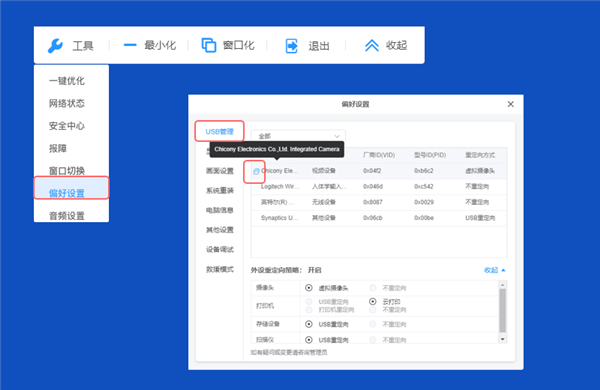Click the 收起 double-chevron toolbar icon
The width and height of the screenshot is (600, 390).
(x=372, y=46)
